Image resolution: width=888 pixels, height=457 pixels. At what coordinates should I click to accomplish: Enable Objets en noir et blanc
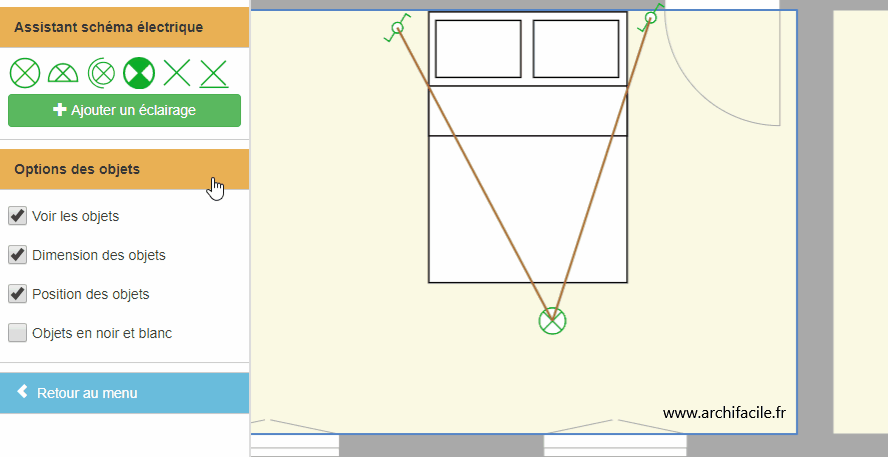(17, 332)
